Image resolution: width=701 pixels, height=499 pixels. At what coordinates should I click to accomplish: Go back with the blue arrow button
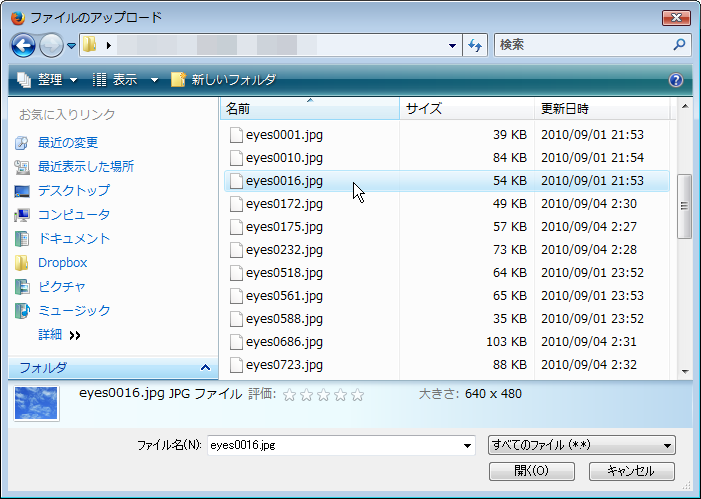point(23,45)
